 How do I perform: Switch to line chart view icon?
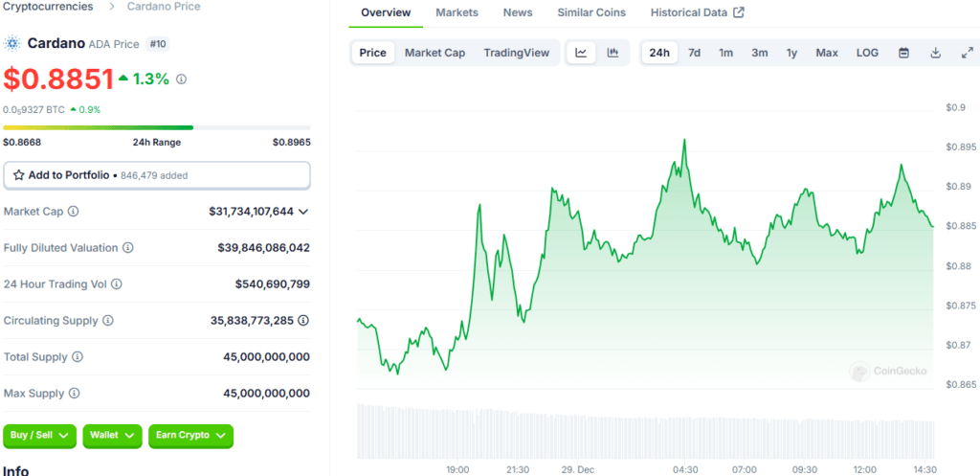pyautogui.click(x=581, y=53)
